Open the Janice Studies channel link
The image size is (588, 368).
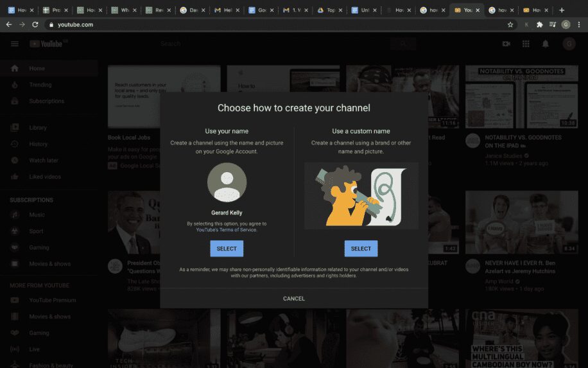pos(503,155)
